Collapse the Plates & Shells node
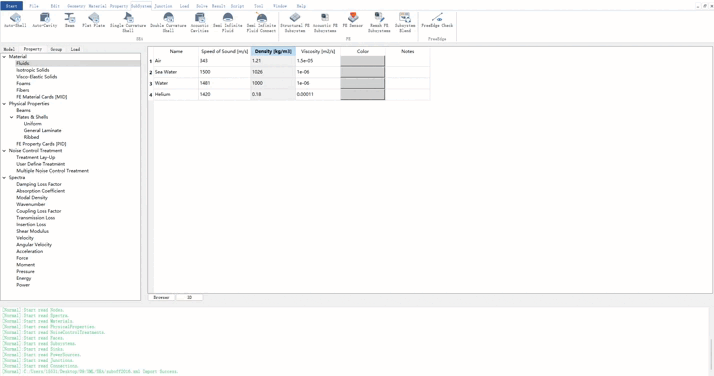Image resolution: width=714 pixels, height=376 pixels. (x=12, y=117)
